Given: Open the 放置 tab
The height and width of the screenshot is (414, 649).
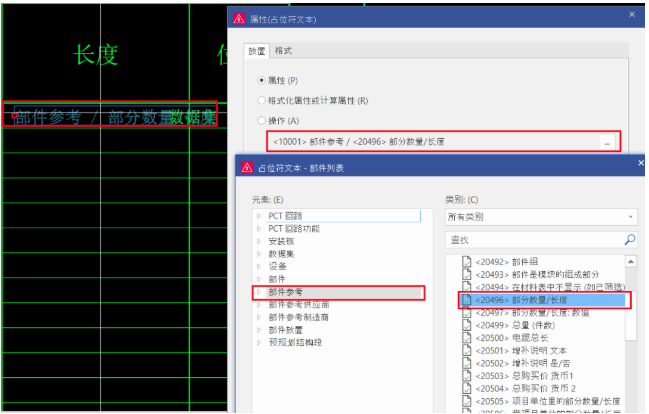Looking at the screenshot, I should pyautogui.click(x=257, y=51).
